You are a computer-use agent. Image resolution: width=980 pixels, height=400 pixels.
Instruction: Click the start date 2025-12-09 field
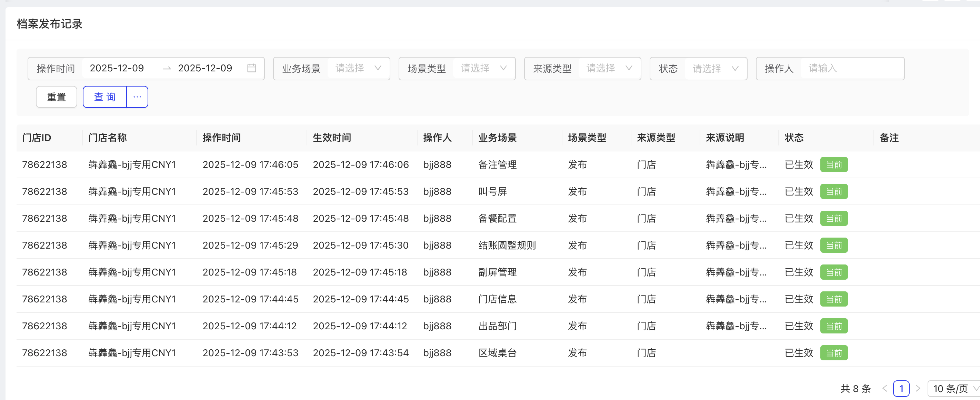[x=117, y=69]
